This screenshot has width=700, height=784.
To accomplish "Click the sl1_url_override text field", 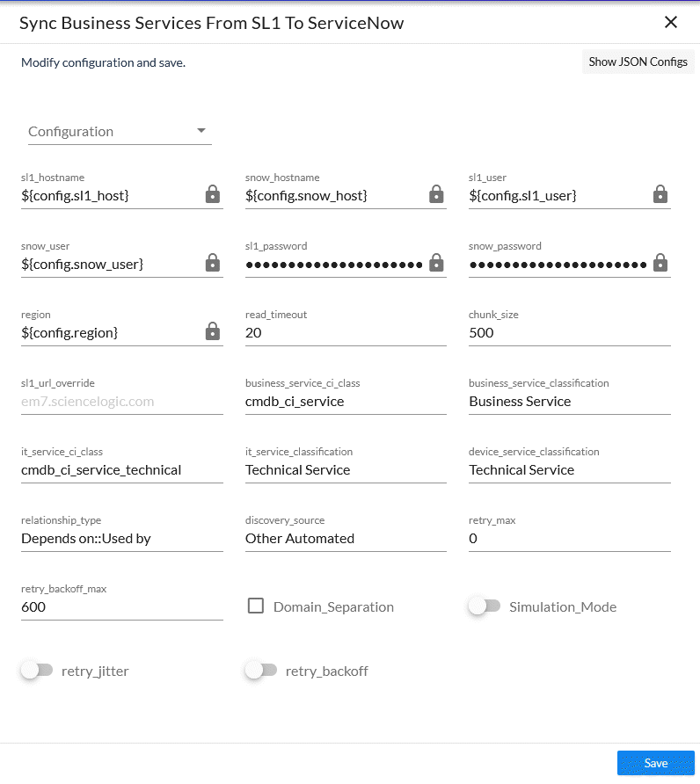I will [121, 402].
